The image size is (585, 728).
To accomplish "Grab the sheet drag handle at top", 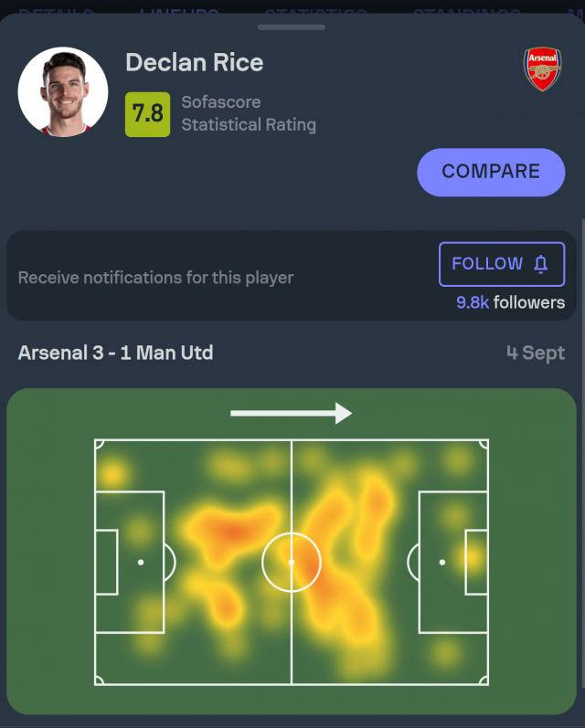I will 292,26.
